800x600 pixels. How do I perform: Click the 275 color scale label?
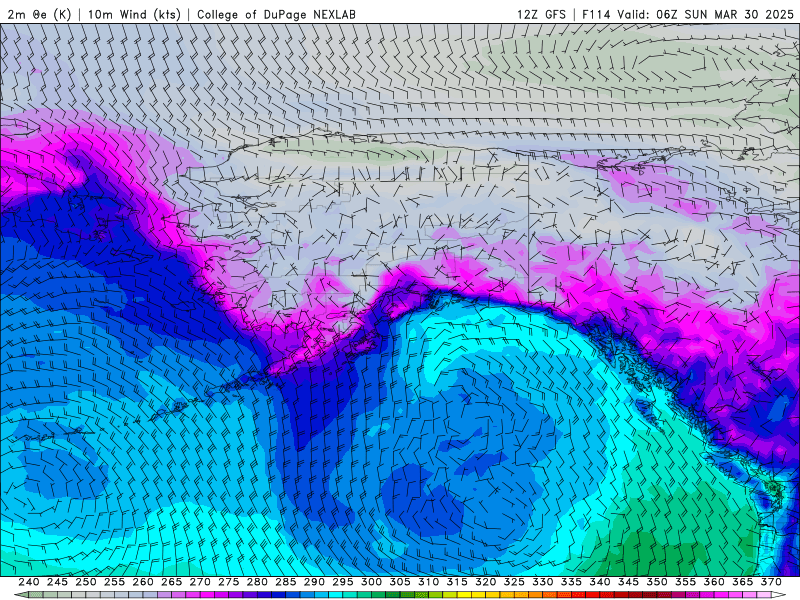coord(229,582)
